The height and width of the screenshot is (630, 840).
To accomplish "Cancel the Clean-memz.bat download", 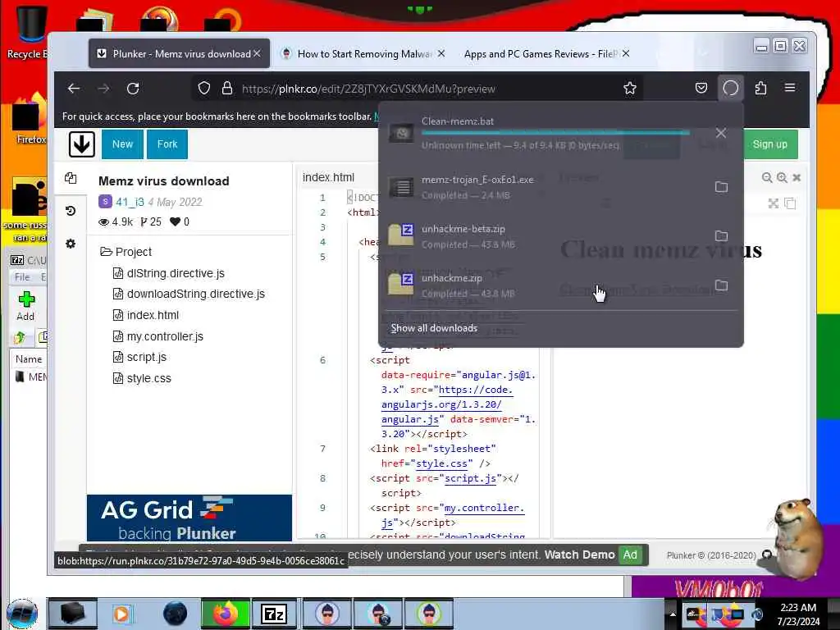I will [x=721, y=133].
